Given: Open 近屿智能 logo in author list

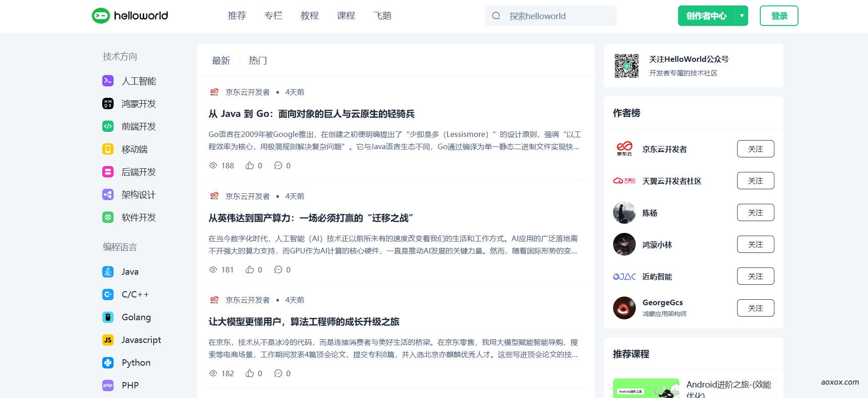Looking at the screenshot, I should (x=624, y=276).
